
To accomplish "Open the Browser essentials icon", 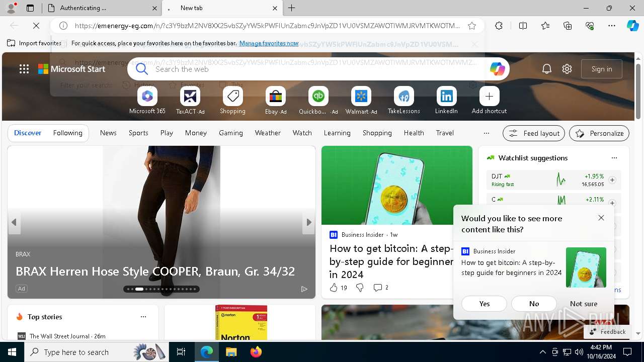I will click(x=590, y=26).
